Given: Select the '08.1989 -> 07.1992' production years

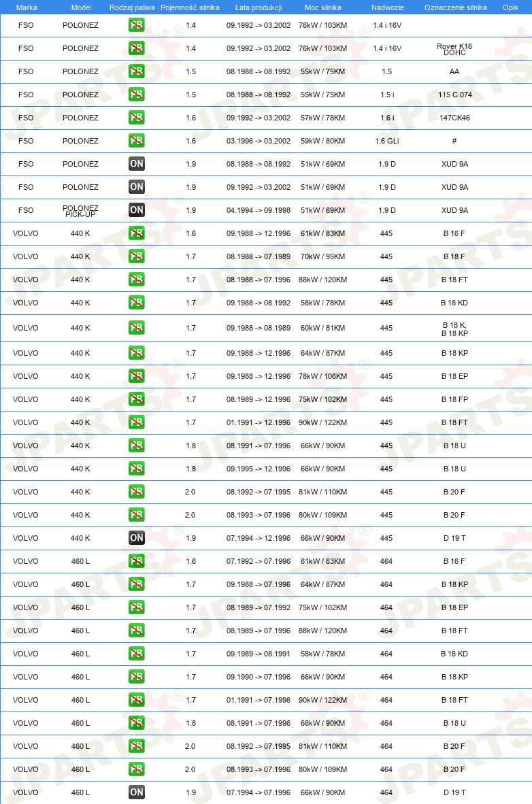Looking at the screenshot, I should coord(259,607).
